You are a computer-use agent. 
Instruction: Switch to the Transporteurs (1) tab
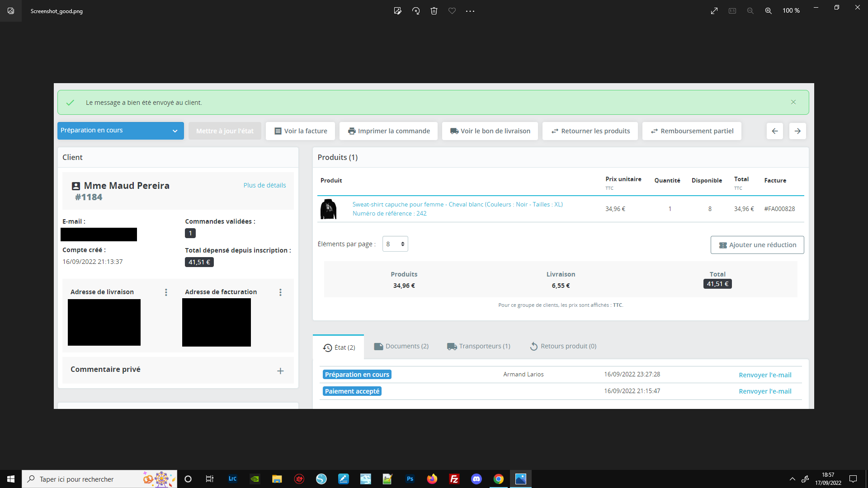tap(478, 347)
